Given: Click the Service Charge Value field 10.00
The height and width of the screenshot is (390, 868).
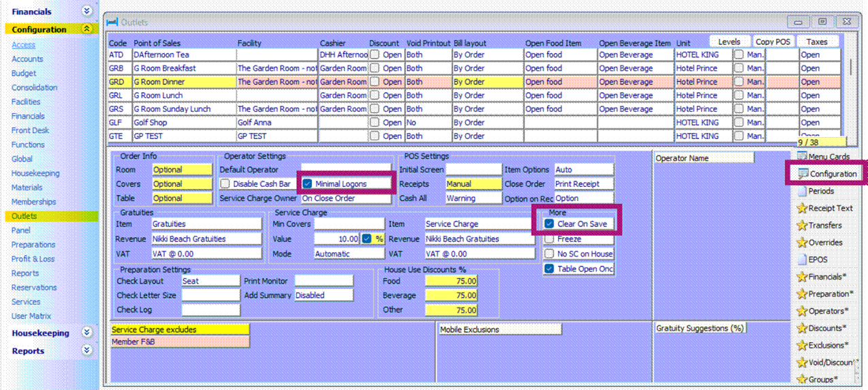Looking at the screenshot, I should (337, 239).
